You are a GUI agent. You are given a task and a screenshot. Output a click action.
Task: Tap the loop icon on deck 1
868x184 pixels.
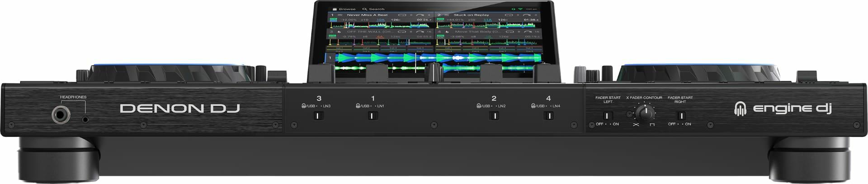[x=402, y=15]
